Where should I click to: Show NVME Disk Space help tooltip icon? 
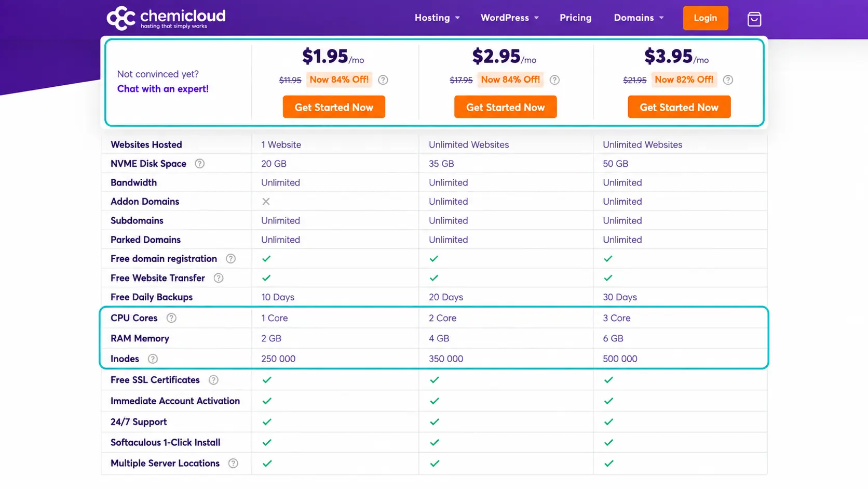point(199,164)
